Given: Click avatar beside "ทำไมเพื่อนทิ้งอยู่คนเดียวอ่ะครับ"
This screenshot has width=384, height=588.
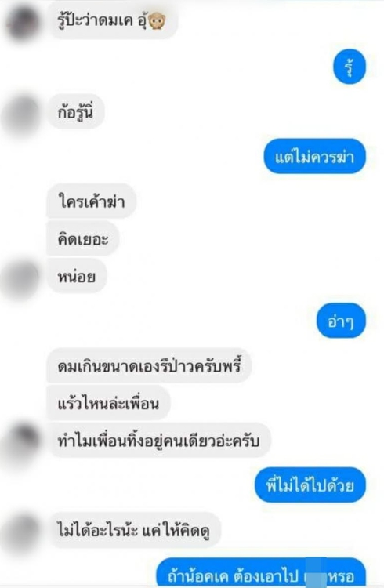Looking at the screenshot, I should pyautogui.click(x=24, y=441).
